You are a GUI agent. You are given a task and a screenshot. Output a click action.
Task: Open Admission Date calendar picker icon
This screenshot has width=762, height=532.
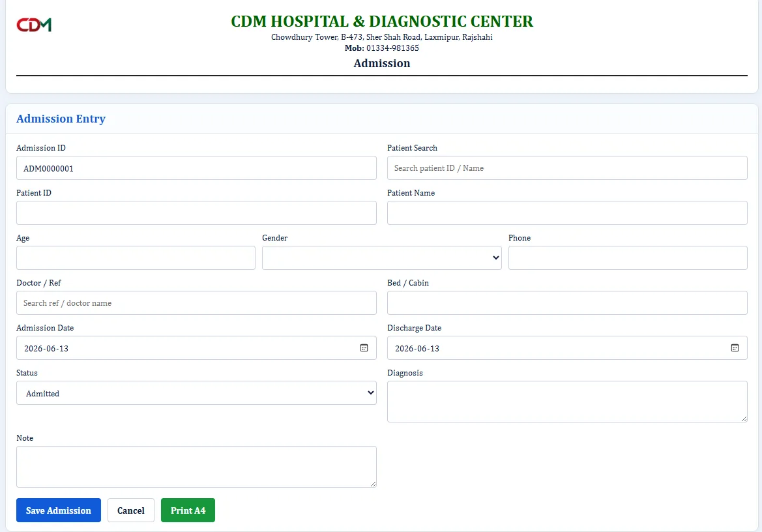click(x=364, y=348)
